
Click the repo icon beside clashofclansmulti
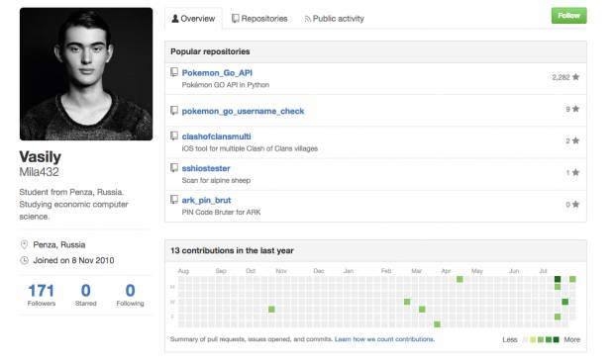coord(174,136)
